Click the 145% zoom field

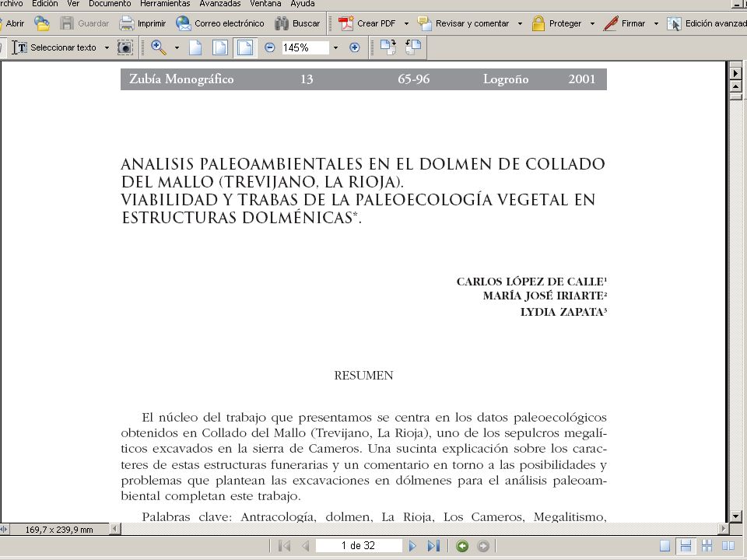(x=305, y=47)
